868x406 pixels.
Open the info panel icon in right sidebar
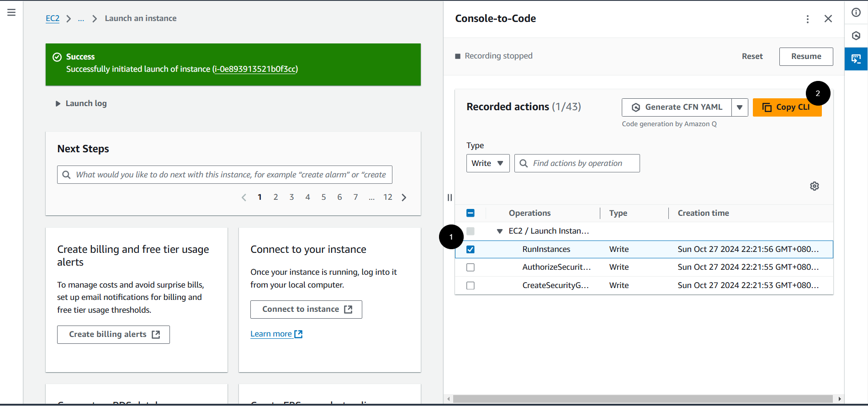coord(856,12)
